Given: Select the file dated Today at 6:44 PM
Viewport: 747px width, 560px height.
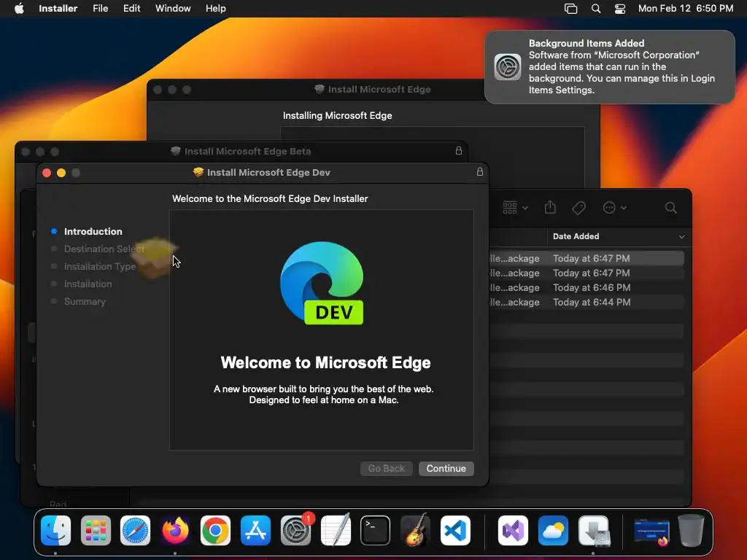Looking at the screenshot, I should point(587,303).
